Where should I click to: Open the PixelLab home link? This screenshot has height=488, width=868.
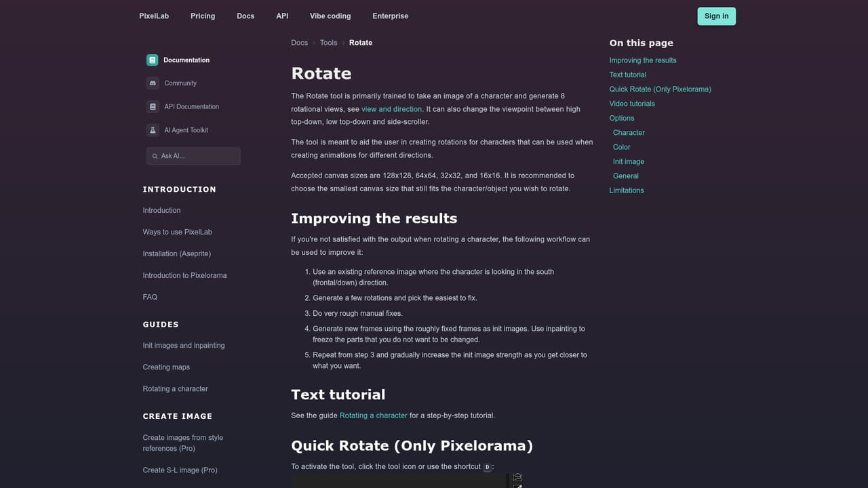154,16
